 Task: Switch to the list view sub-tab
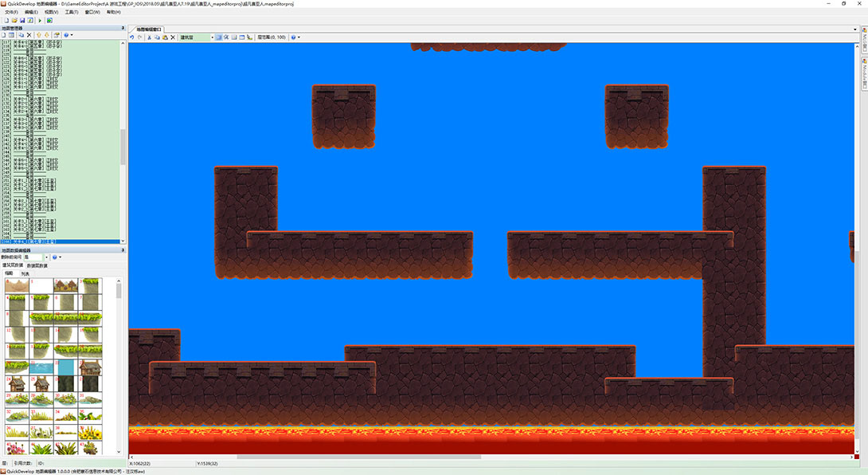coord(25,273)
